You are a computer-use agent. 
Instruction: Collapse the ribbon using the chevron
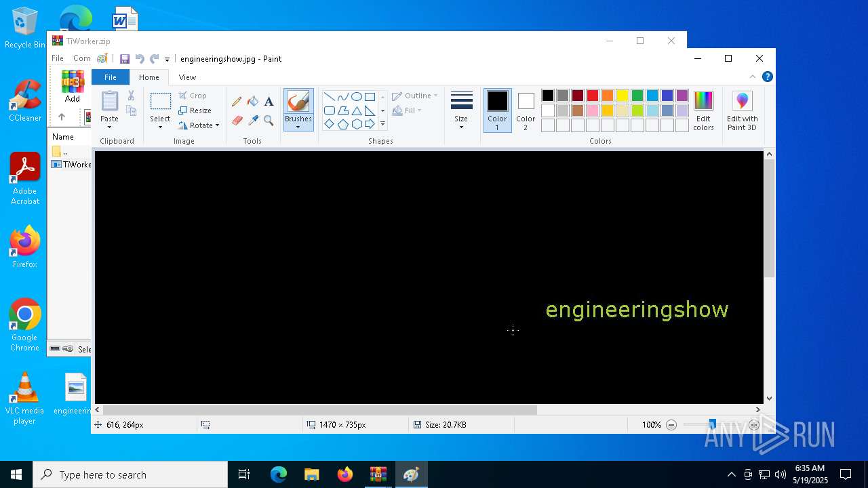752,77
